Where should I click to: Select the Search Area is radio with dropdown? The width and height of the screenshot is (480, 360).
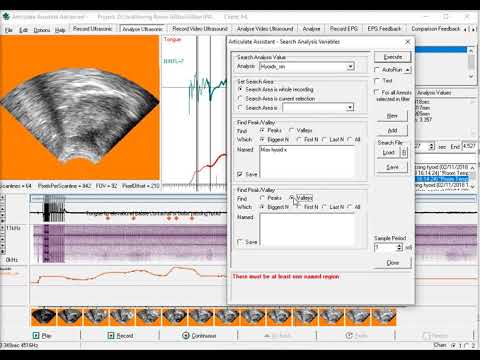tap(240, 108)
